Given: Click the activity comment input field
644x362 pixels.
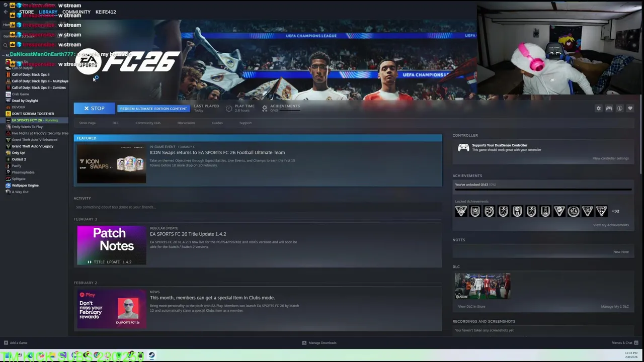Looking at the screenshot, I should (x=258, y=207).
